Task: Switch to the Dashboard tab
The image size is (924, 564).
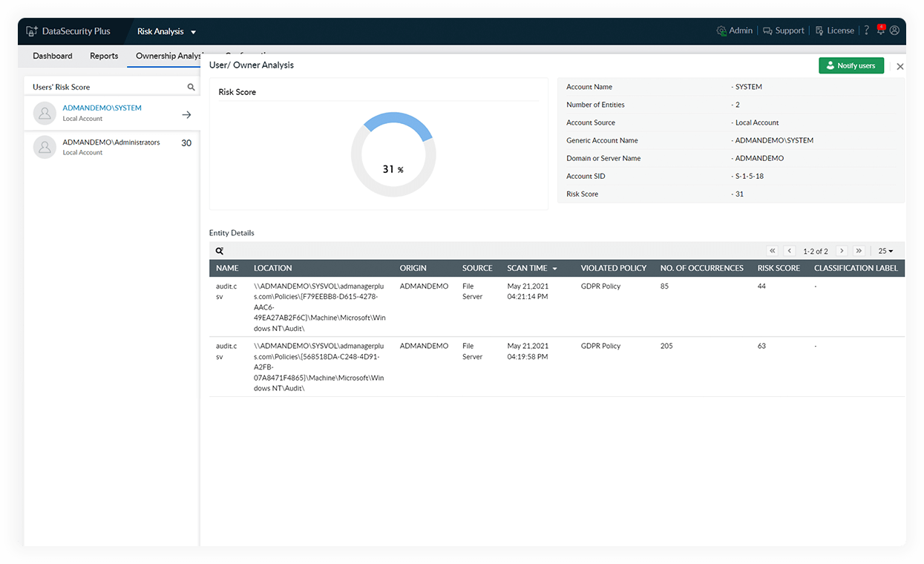Action: click(x=53, y=56)
